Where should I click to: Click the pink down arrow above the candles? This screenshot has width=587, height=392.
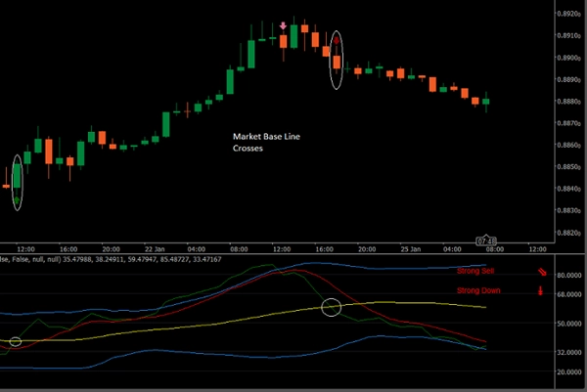point(283,26)
